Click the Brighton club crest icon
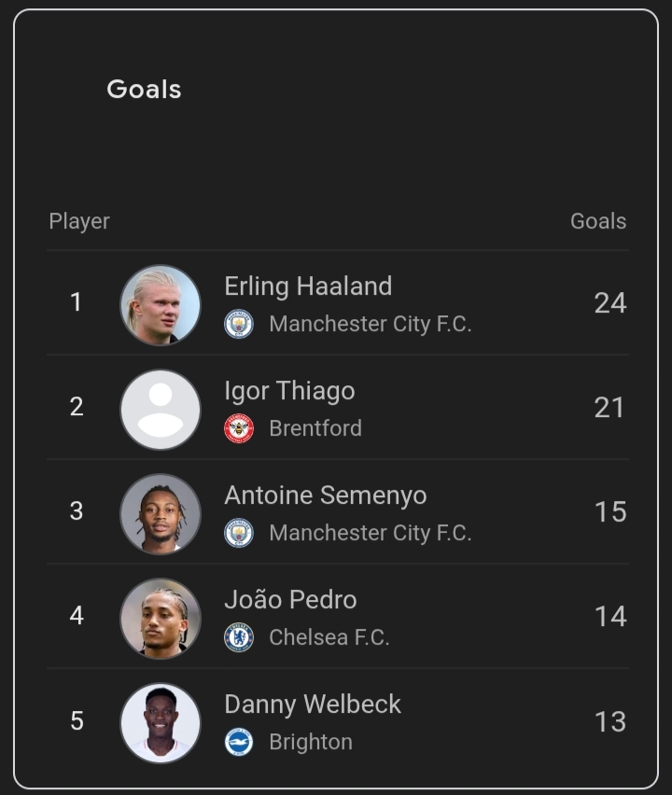The width and height of the screenshot is (672, 795). point(239,742)
